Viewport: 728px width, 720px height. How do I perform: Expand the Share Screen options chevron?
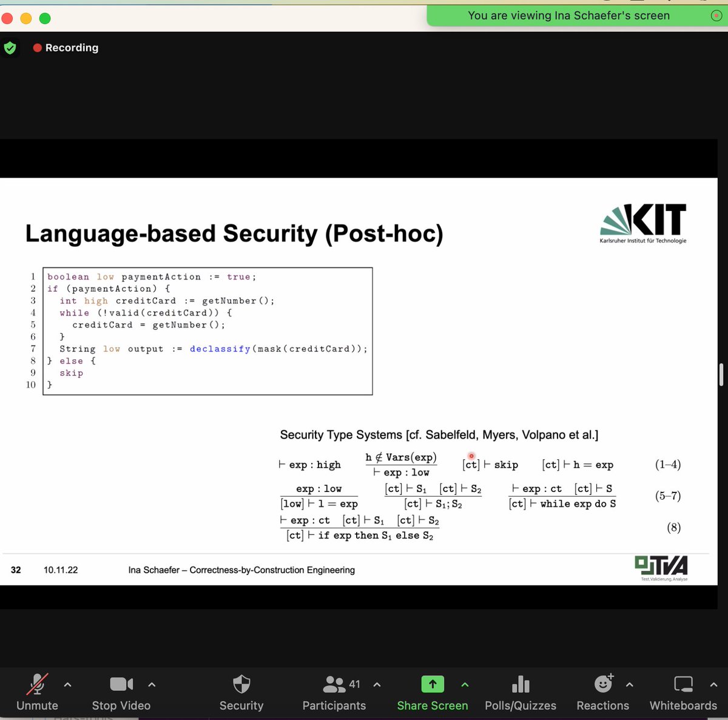465,684
